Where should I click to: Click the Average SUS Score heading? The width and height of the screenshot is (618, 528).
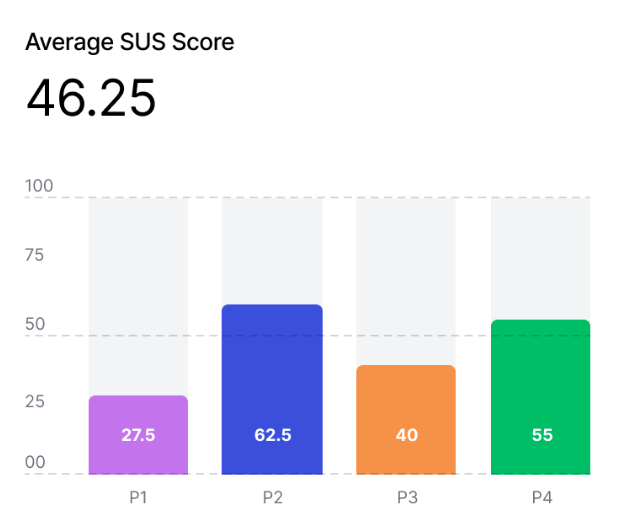(130, 42)
